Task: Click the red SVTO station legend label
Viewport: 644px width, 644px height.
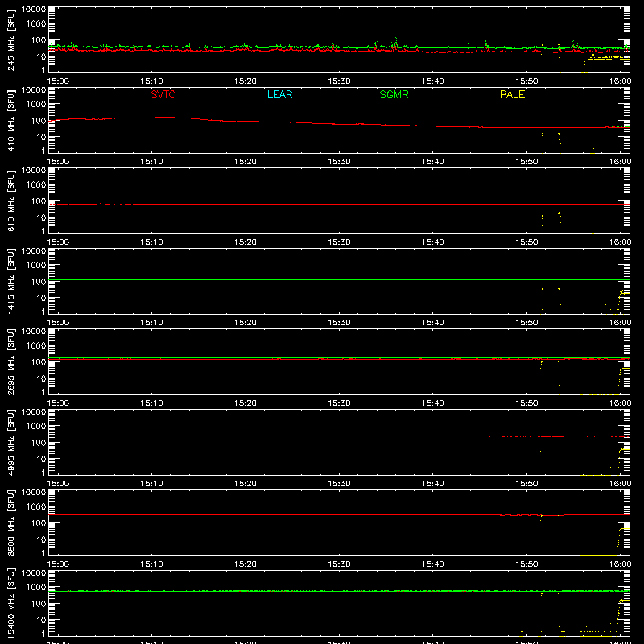Action: point(163,94)
